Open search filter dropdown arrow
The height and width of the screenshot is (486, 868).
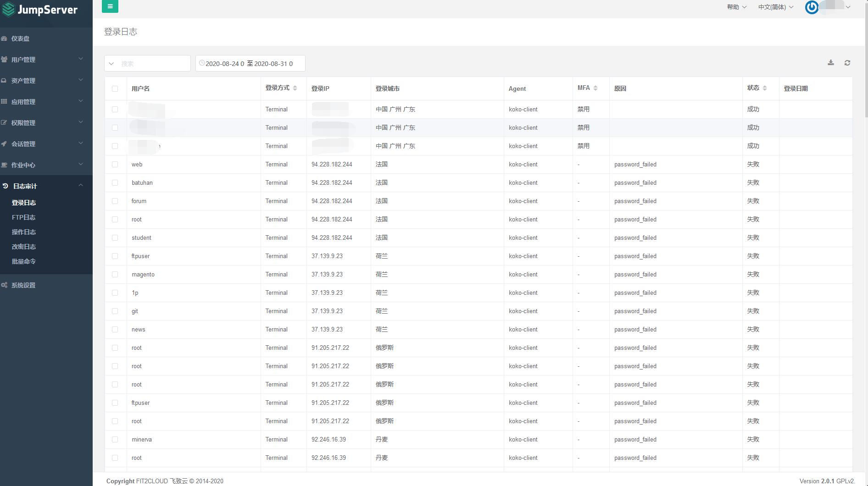tap(111, 64)
